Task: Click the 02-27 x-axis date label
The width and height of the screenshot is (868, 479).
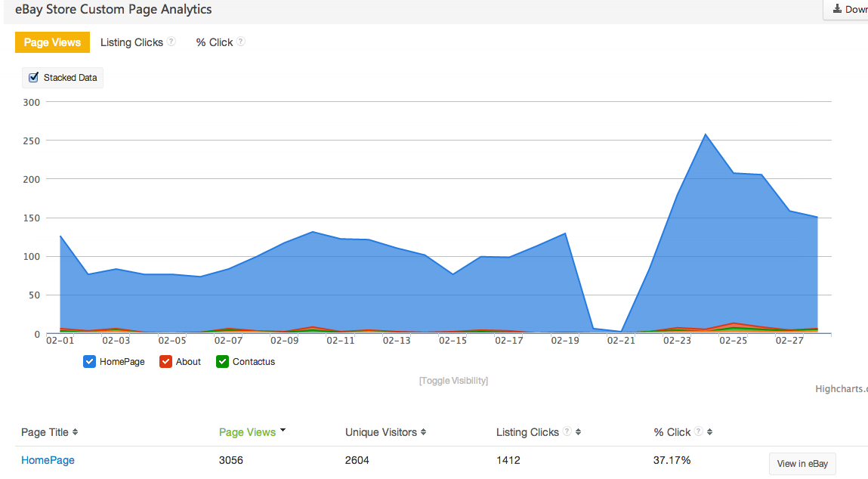Action: click(789, 341)
